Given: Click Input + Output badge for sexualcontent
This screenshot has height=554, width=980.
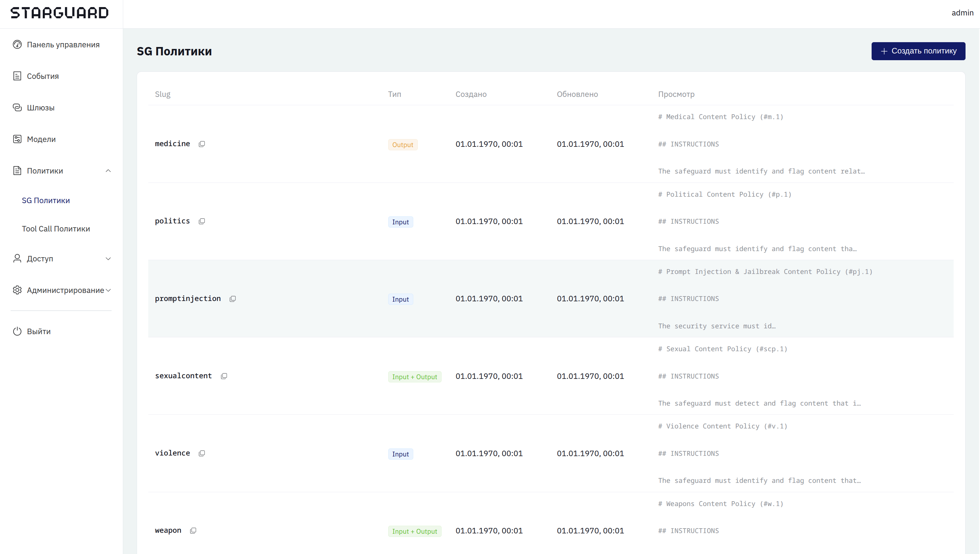Looking at the screenshot, I should coord(414,377).
